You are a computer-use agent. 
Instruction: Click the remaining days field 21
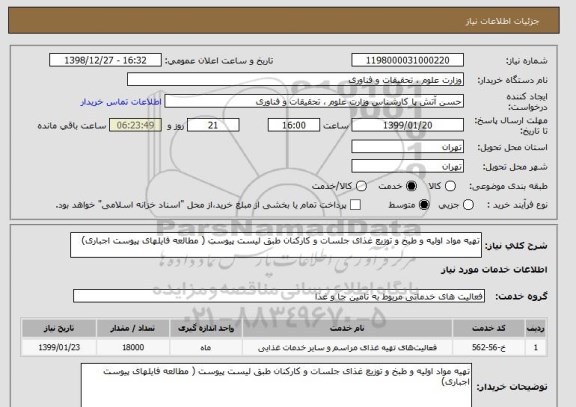(213, 125)
